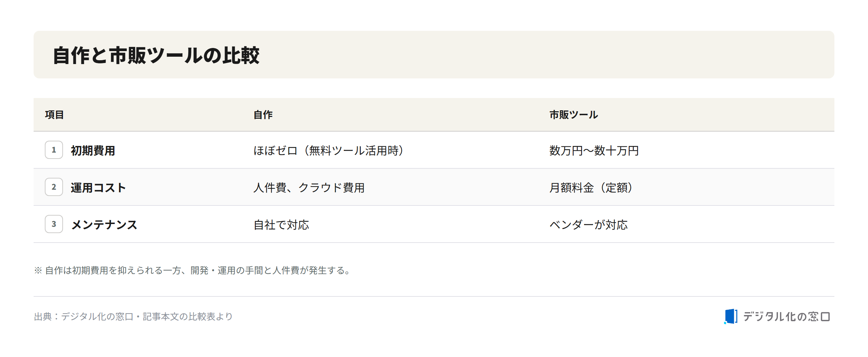Image resolution: width=868 pixels, height=357 pixels.
Task: Select the 市販ツール column header
Action: 574,115
